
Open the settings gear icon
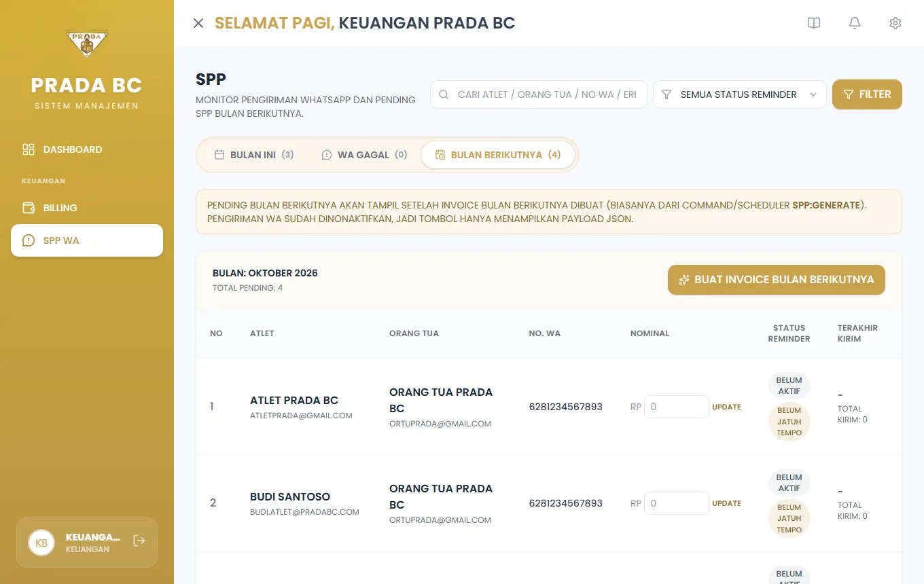point(895,23)
